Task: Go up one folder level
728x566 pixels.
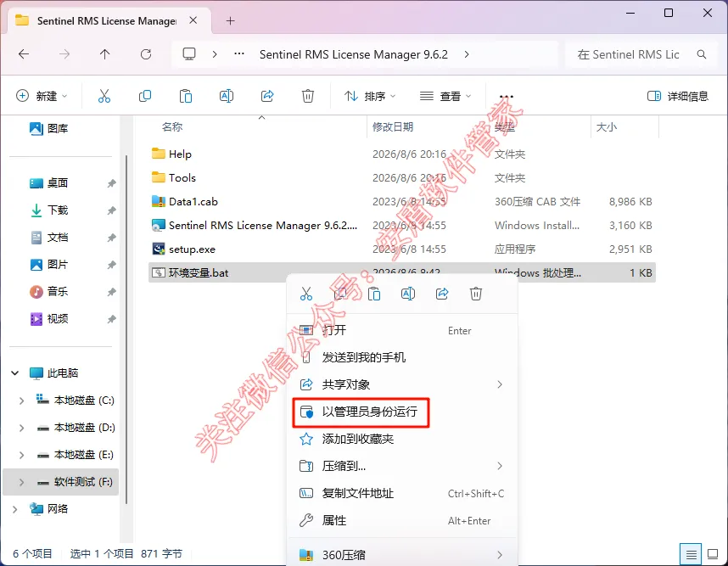Action: pos(105,54)
